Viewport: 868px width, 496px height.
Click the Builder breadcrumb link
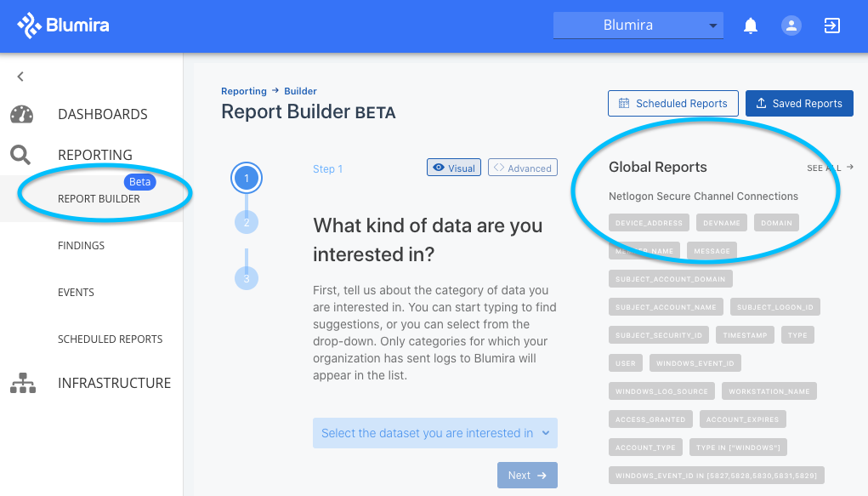(x=301, y=91)
